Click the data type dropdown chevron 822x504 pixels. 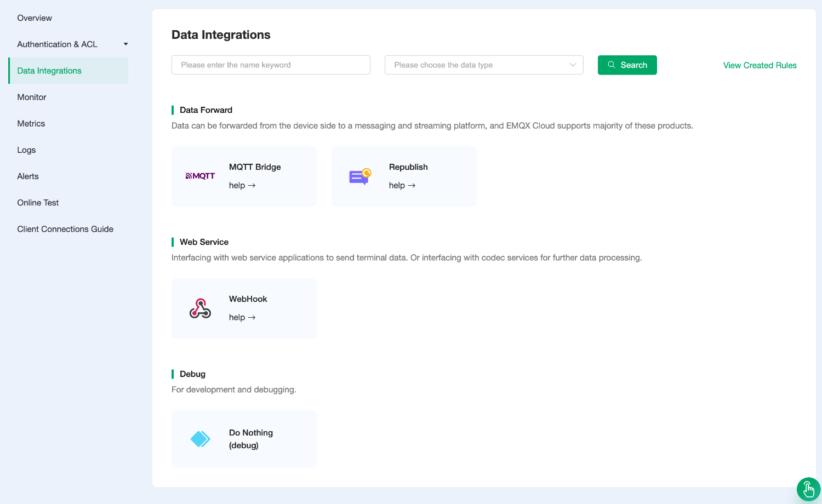(573, 65)
